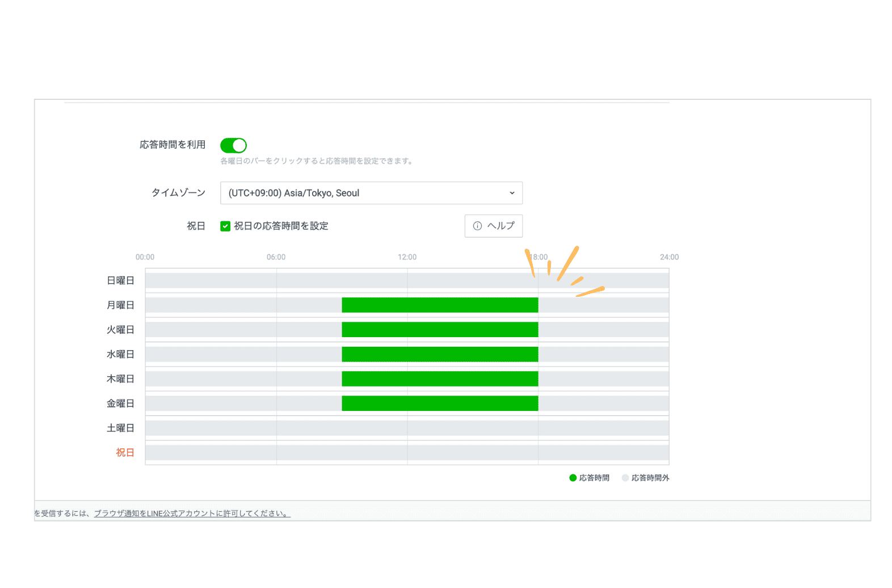Screen dimensions: 892x588
Task: Open the タイムゾーン dropdown
Action: [x=371, y=193]
